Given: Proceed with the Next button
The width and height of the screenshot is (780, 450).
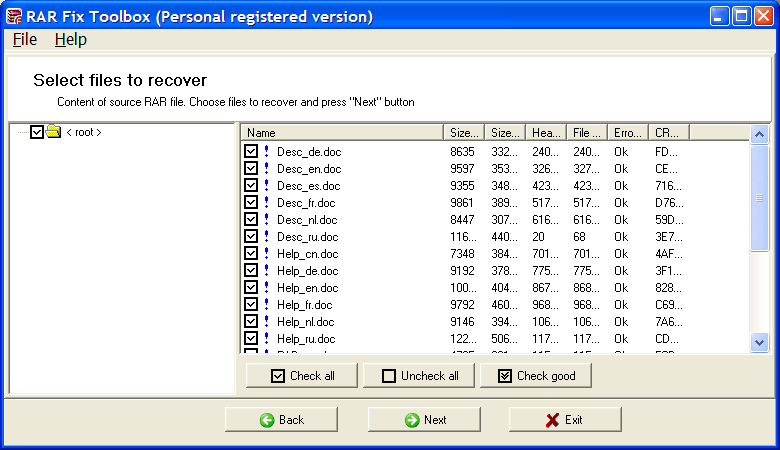Looking at the screenshot, I should pyautogui.click(x=424, y=420).
